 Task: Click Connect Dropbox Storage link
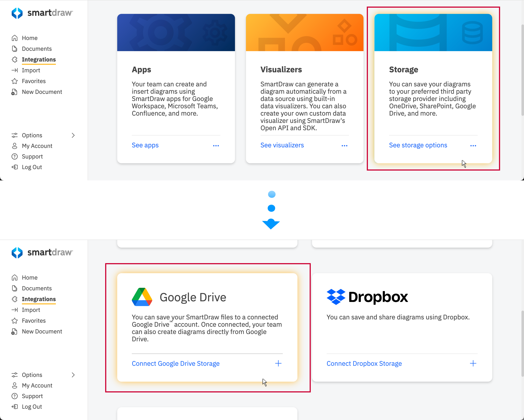[x=364, y=363]
